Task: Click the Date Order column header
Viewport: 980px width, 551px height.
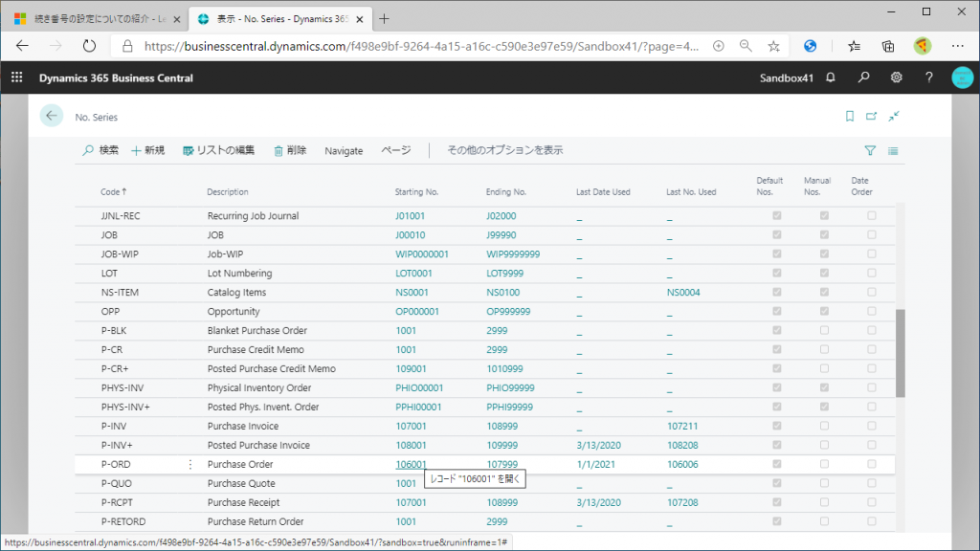Action: point(861,187)
